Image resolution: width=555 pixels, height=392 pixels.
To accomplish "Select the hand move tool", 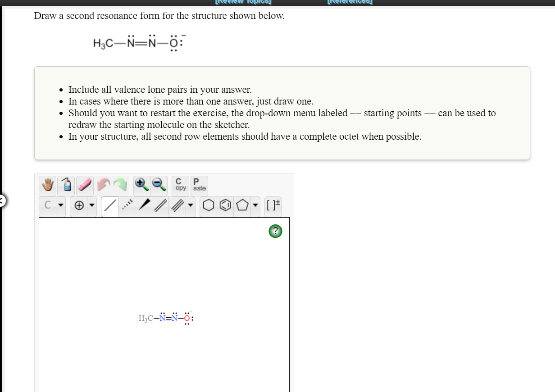I will point(48,185).
